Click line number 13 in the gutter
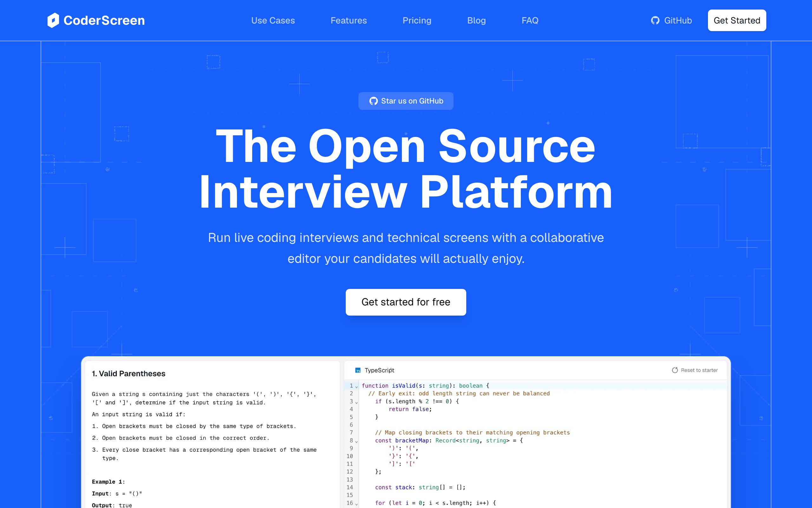 [x=350, y=479]
